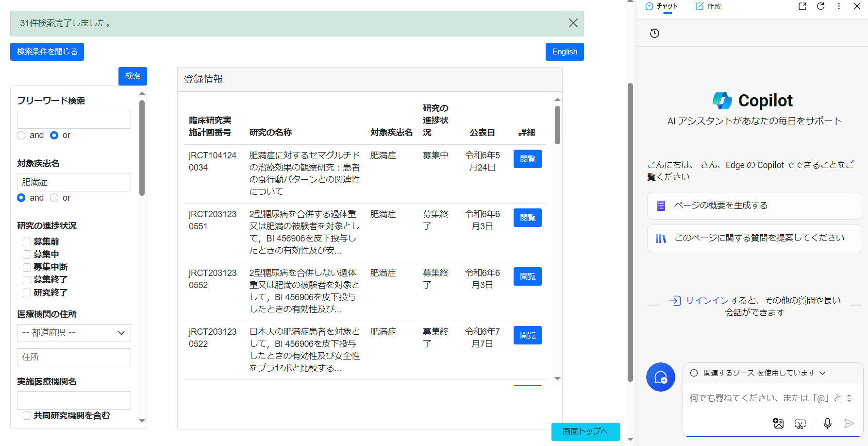Click 閲覧 for jRCT1041240034

tap(527, 159)
